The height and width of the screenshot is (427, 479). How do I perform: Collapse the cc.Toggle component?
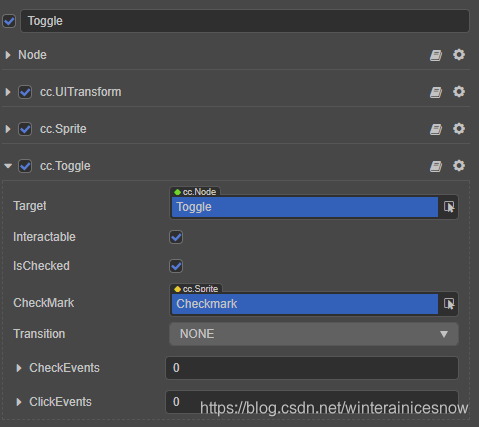click(8, 166)
